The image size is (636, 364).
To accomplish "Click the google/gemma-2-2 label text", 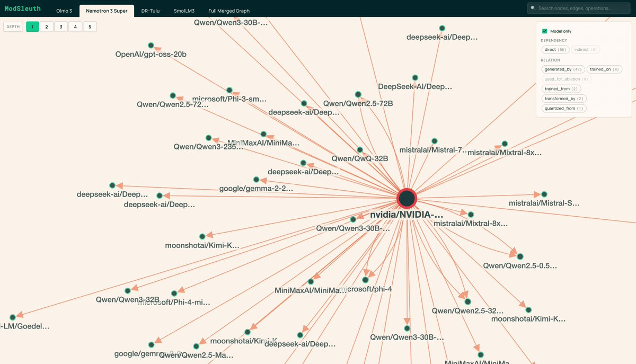I will pyautogui.click(x=257, y=188).
